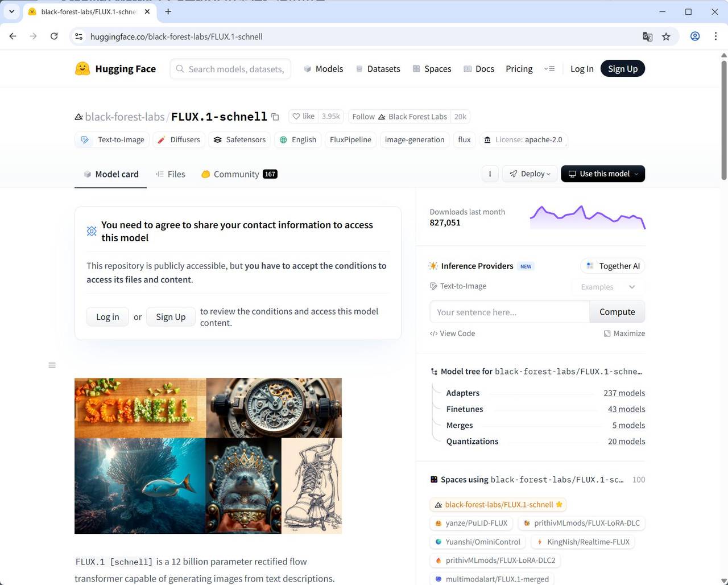
Task: Open the Chrome three-dot menu
Action: tap(715, 36)
